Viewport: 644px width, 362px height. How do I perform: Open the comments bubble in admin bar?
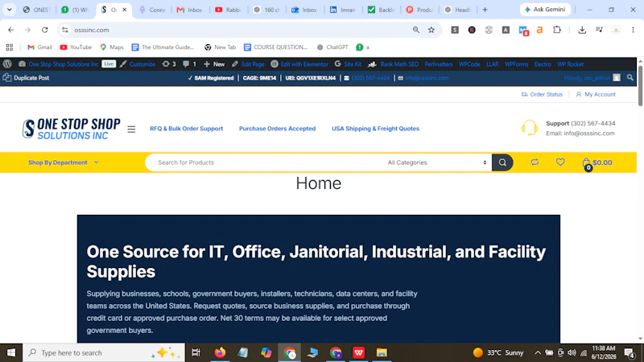[189, 64]
